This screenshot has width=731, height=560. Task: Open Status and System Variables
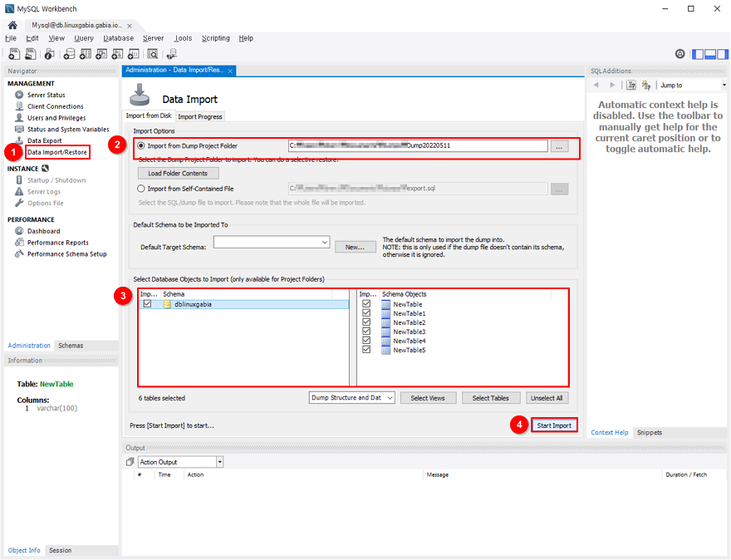pos(68,129)
